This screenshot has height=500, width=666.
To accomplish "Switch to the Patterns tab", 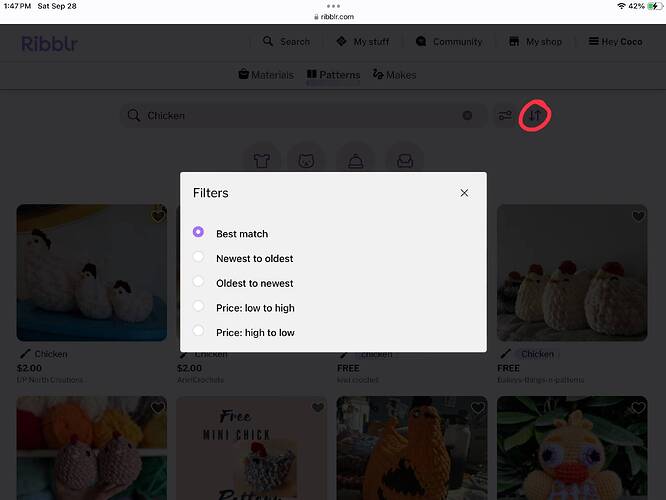I will pos(333,75).
